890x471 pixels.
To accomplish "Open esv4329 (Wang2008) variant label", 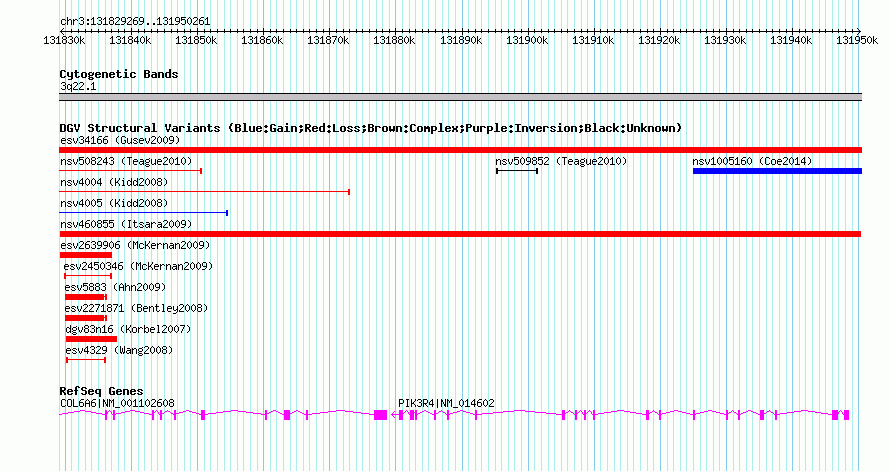I will coord(119,350).
